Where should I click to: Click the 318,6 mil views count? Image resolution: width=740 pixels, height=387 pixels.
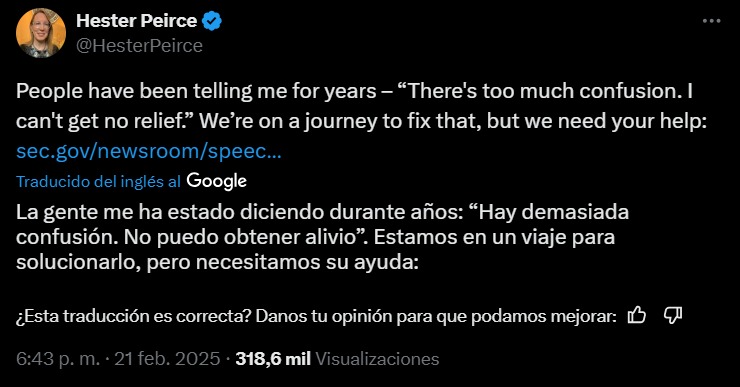[273, 359]
